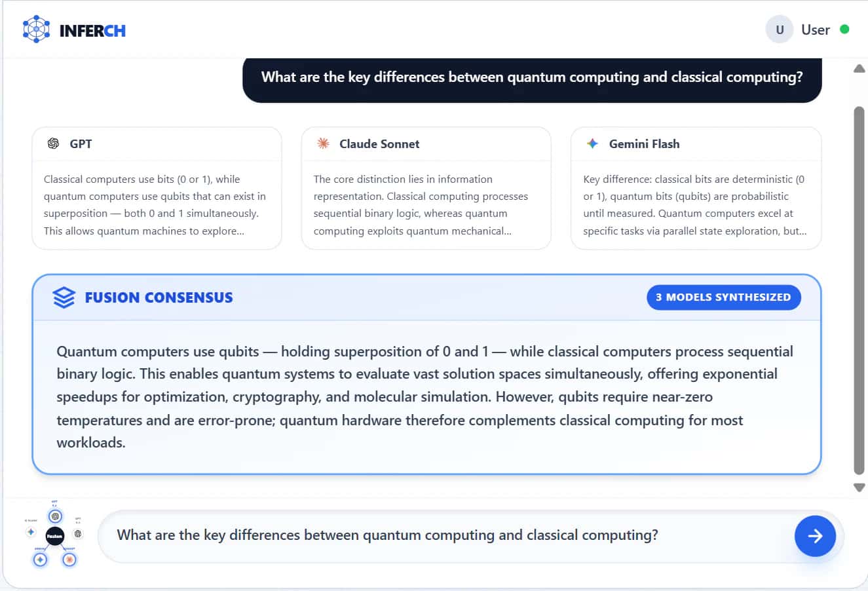Expand the Claude Sonnet response card

tap(426, 188)
